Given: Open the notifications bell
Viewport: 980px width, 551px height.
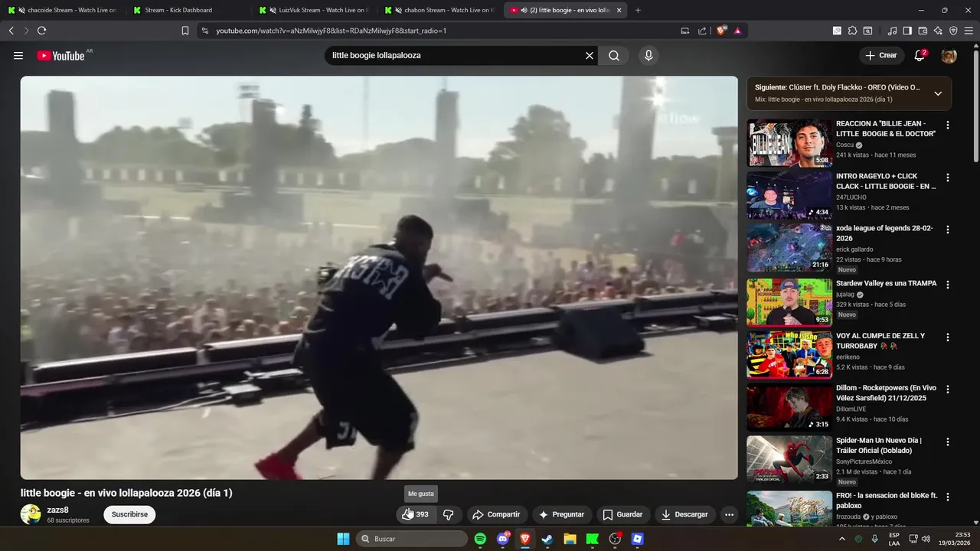Looking at the screenshot, I should [x=920, y=55].
